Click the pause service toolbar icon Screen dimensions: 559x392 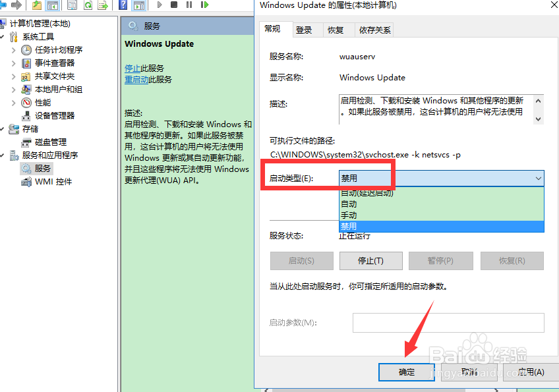(189, 5)
